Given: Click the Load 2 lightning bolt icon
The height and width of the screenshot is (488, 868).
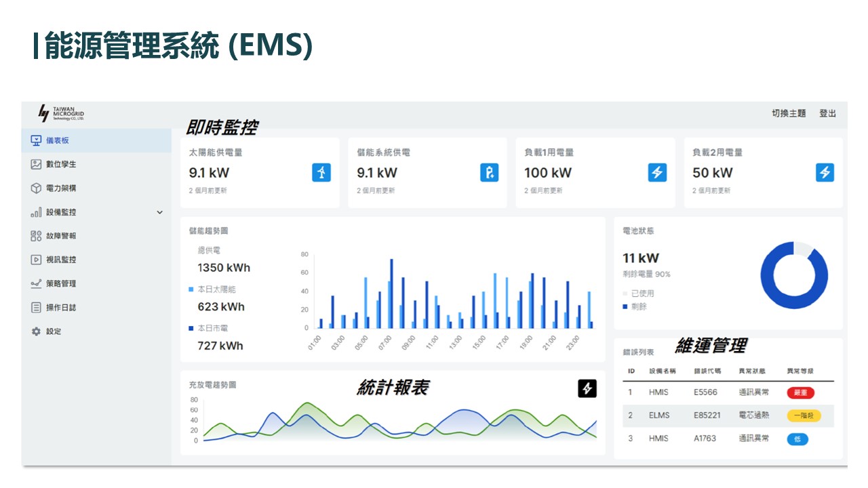Looking at the screenshot, I should tap(825, 172).
